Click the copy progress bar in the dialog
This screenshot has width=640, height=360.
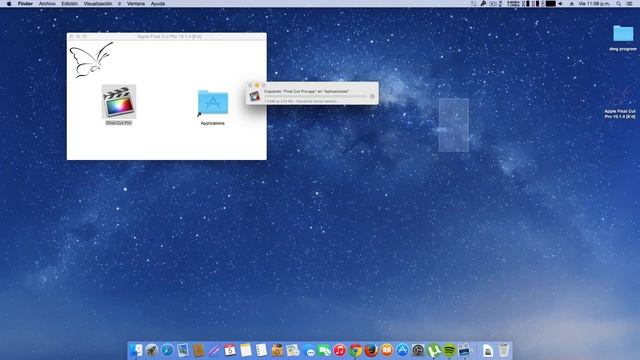[x=316, y=96]
